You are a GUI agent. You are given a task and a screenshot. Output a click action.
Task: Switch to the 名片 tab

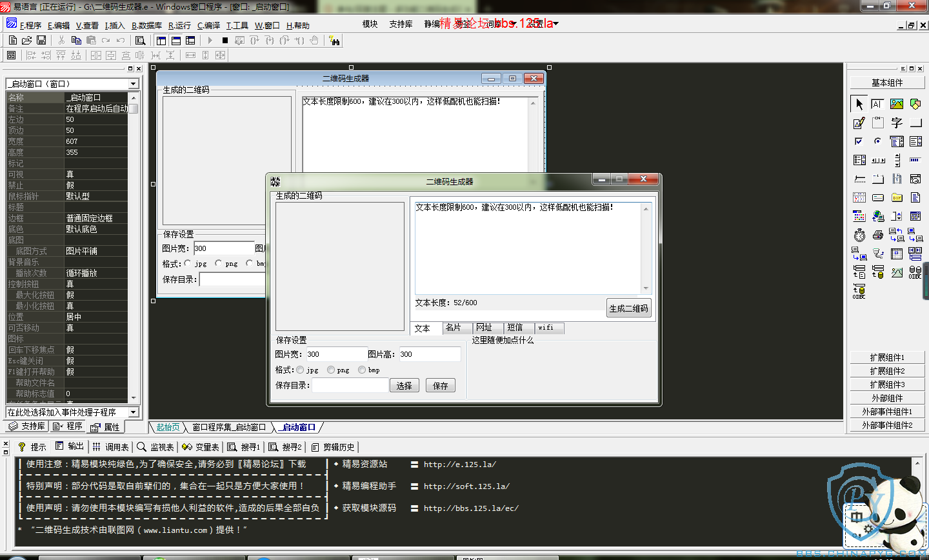tap(457, 328)
